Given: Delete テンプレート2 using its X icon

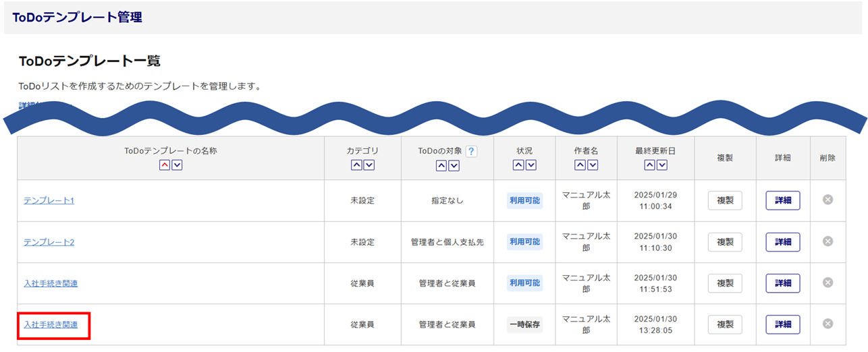Looking at the screenshot, I should click(x=828, y=241).
